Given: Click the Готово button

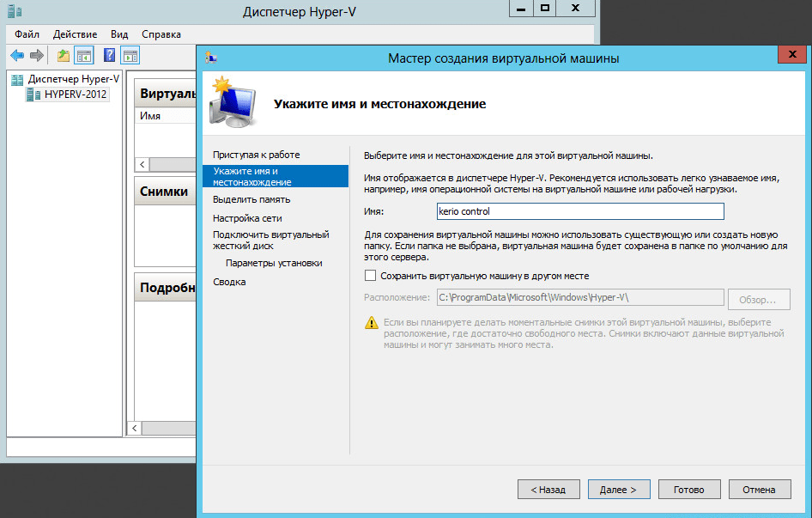Looking at the screenshot, I should [x=689, y=490].
